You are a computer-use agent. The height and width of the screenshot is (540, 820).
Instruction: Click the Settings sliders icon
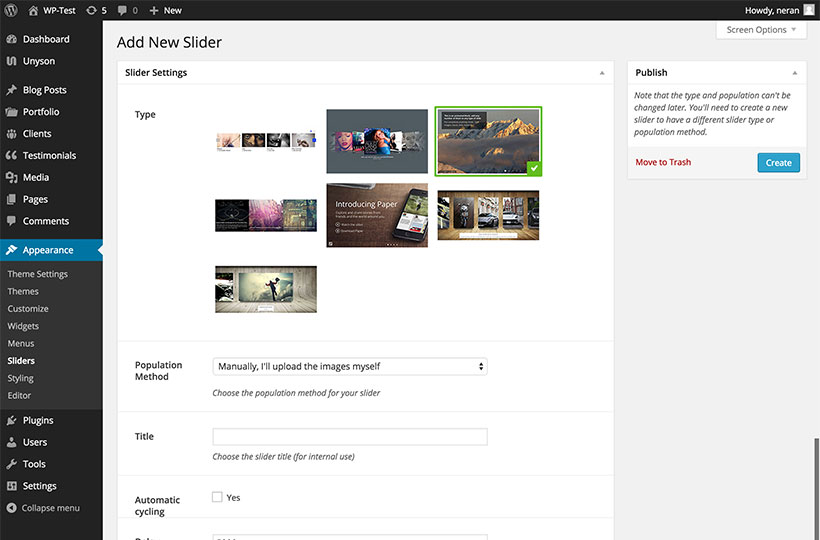point(12,486)
